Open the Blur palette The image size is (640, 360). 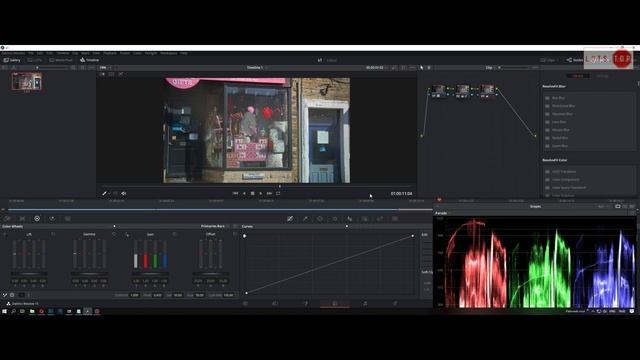(x=350, y=219)
